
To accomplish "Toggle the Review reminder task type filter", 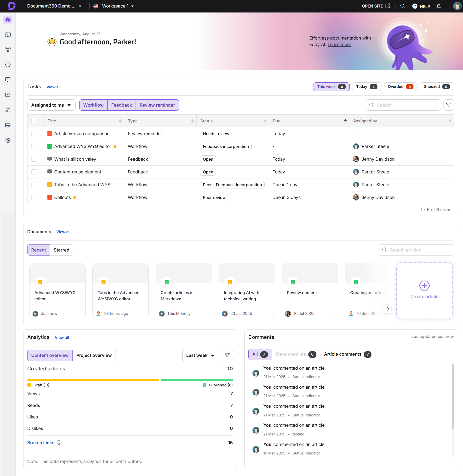I will click(x=157, y=105).
